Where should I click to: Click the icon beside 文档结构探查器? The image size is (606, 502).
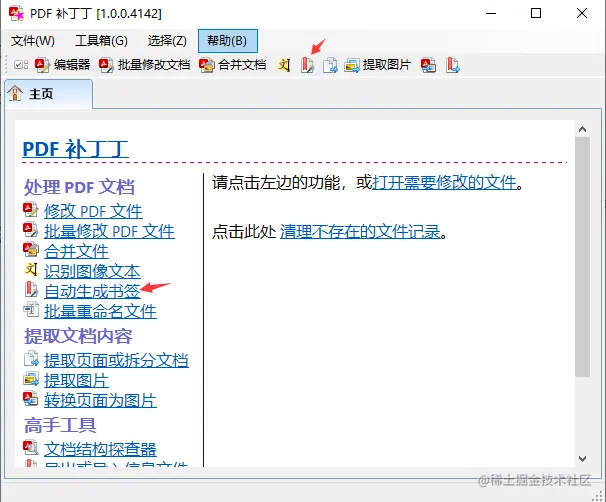coord(31,448)
